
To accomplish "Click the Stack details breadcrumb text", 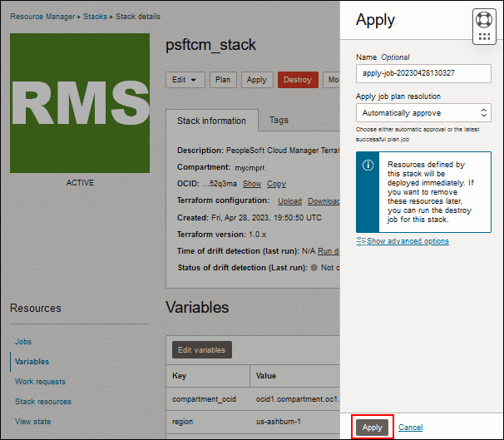I will (138, 17).
